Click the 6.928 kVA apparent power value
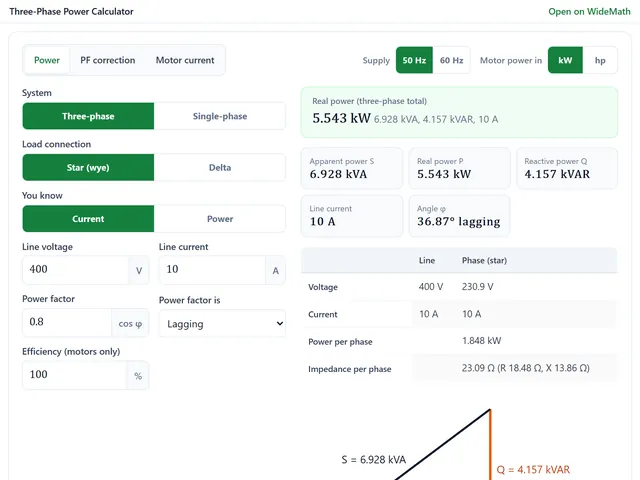640x480 pixels. (x=338, y=174)
